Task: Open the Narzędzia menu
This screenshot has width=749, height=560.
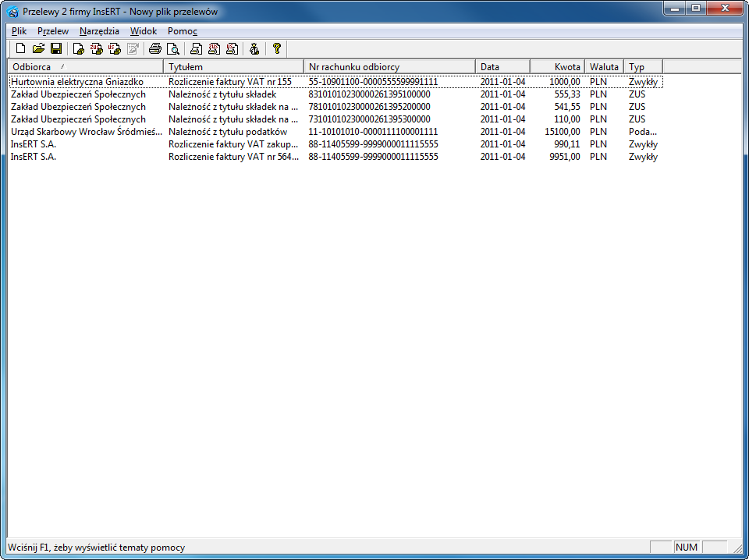Action: (x=99, y=31)
